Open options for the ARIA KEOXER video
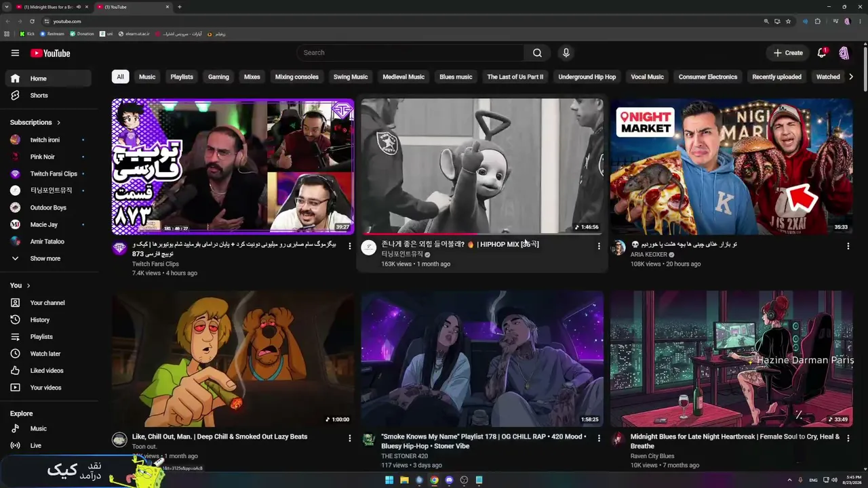This screenshot has width=868, height=488. (x=848, y=246)
